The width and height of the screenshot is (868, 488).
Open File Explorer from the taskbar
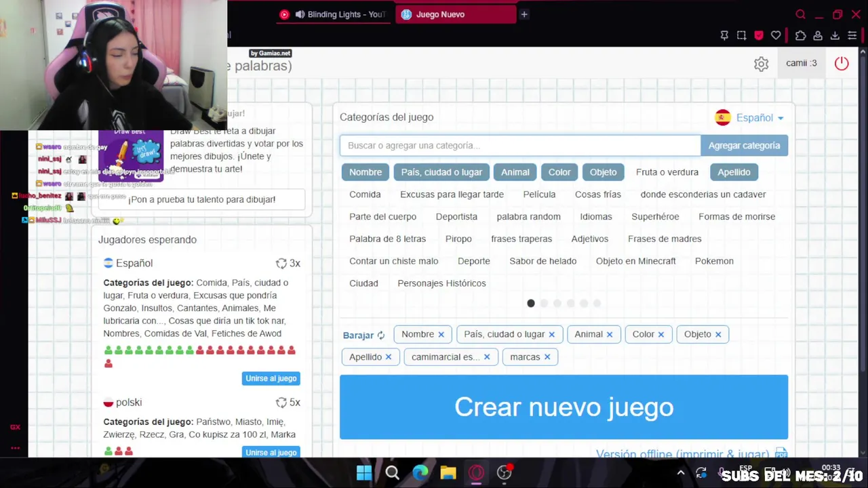(x=448, y=472)
